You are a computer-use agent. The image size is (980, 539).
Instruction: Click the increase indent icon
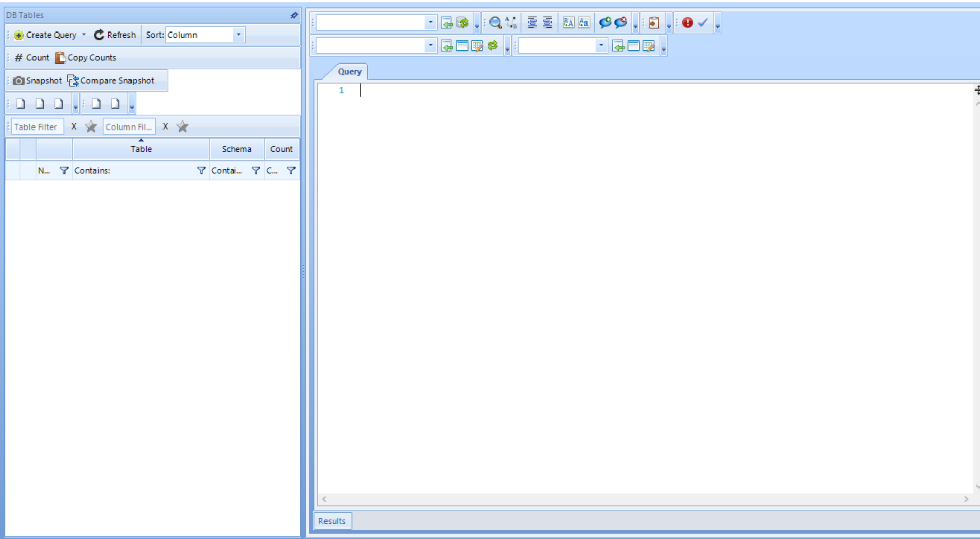pos(532,22)
